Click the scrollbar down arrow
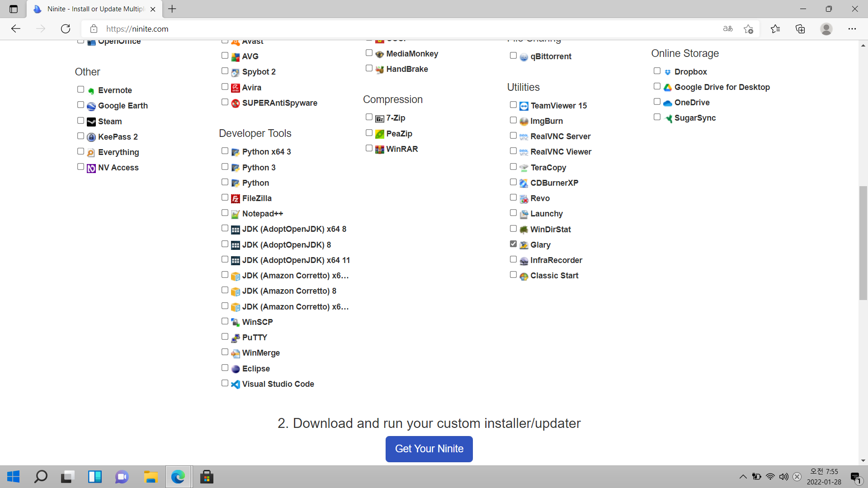The image size is (868, 488). coord(863,461)
